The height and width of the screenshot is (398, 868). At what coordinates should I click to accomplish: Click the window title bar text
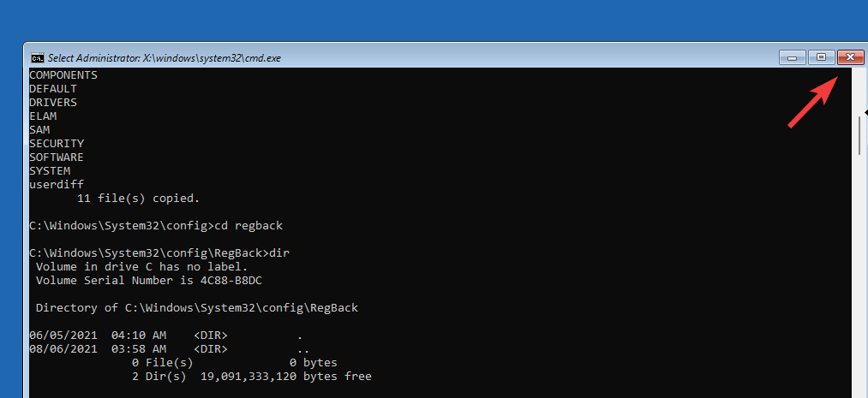pyautogui.click(x=165, y=57)
